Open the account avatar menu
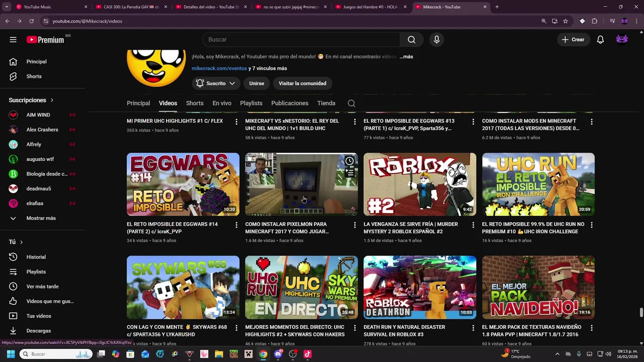This screenshot has width=644, height=362. tap(622, 40)
